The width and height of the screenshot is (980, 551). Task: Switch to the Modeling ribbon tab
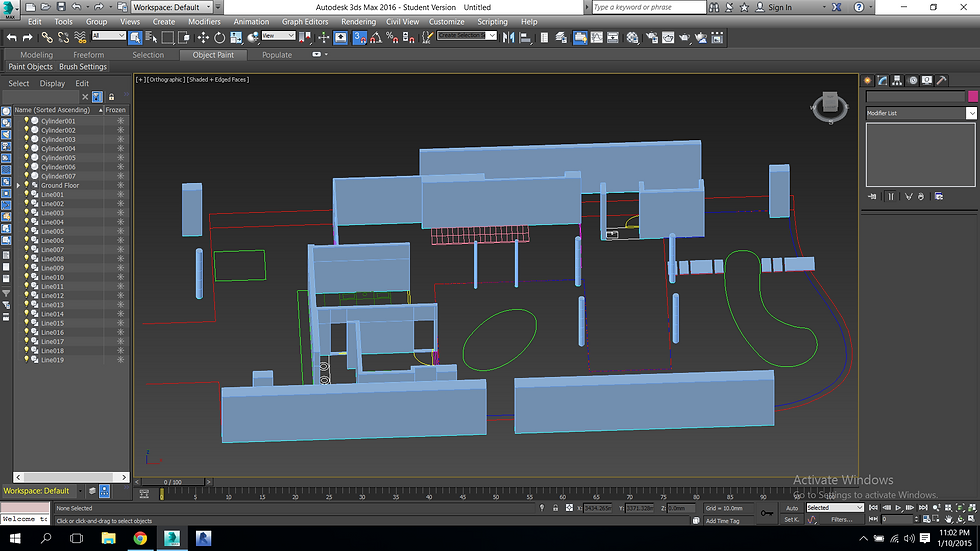coord(36,55)
